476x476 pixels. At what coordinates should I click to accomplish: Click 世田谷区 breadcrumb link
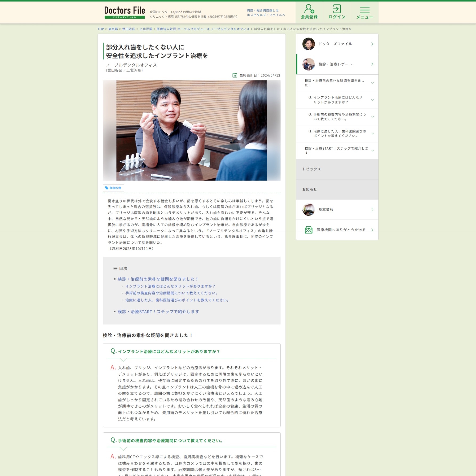[x=129, y=29]
